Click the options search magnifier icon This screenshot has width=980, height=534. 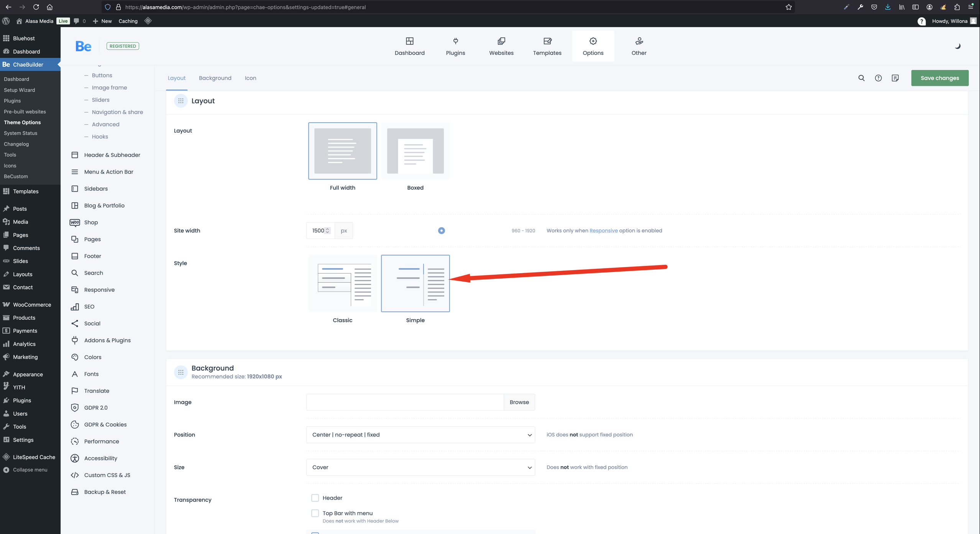(x=861, y=78)
